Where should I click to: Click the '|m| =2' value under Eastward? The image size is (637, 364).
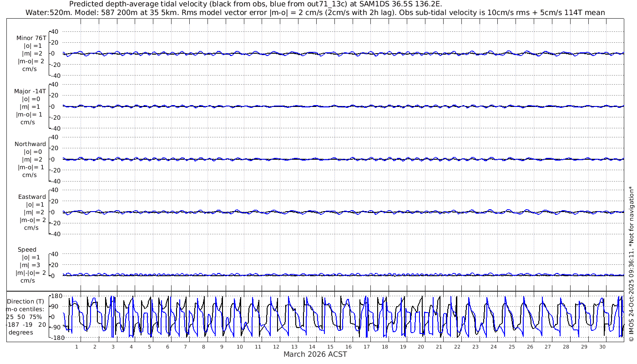(x=34, y=212)
